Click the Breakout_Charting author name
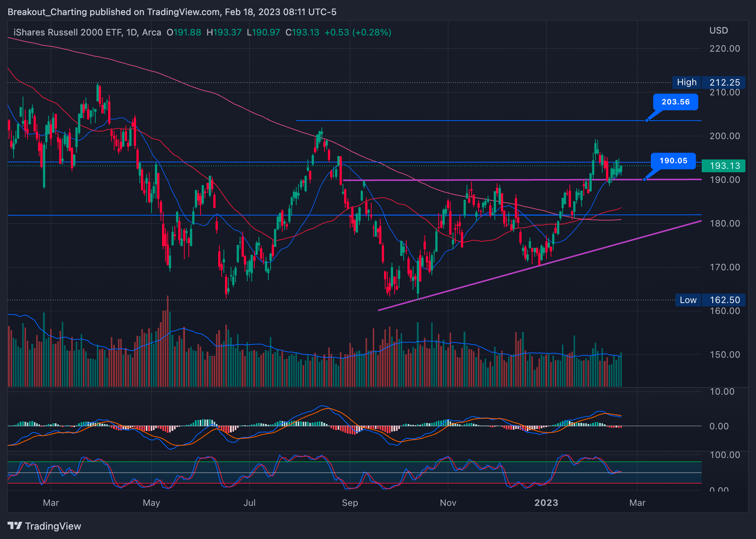 pyautogui.click(x=47, y=12)
